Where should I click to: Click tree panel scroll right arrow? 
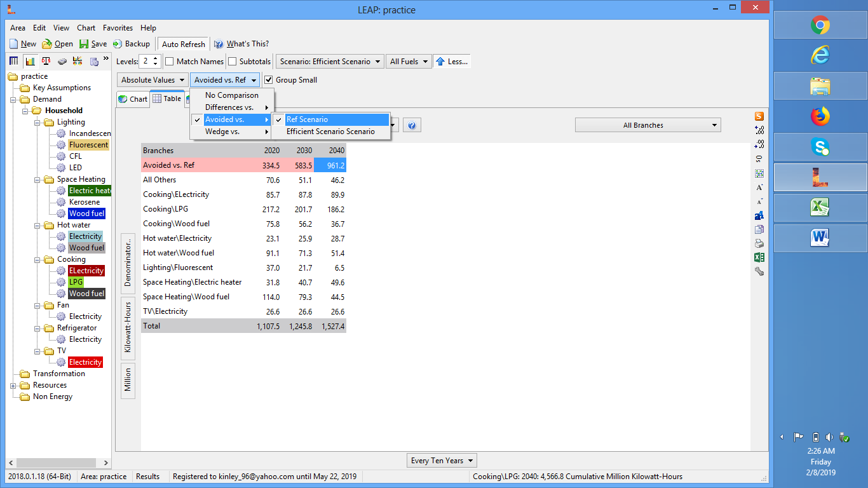coord(105,463)
